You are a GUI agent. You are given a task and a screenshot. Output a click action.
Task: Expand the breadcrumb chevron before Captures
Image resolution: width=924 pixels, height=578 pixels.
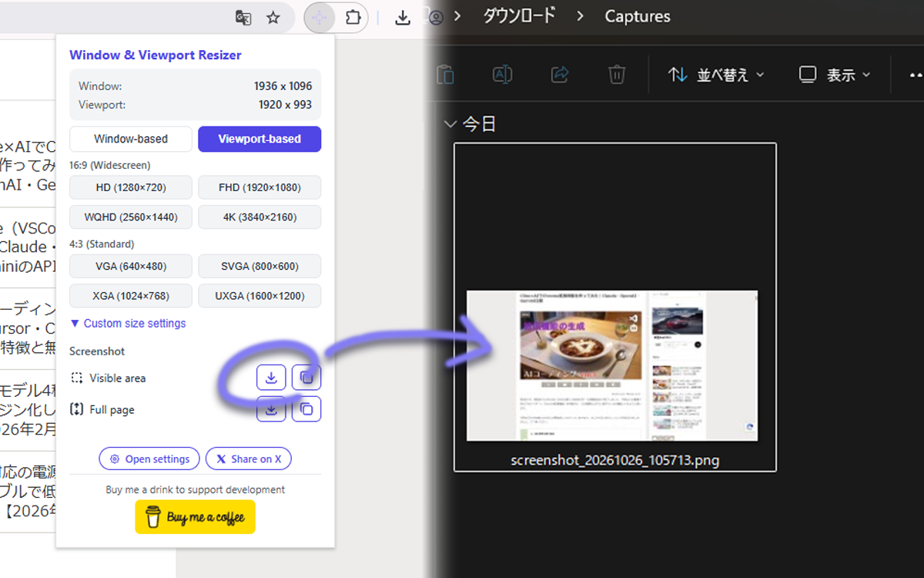[x=580, y=16]
